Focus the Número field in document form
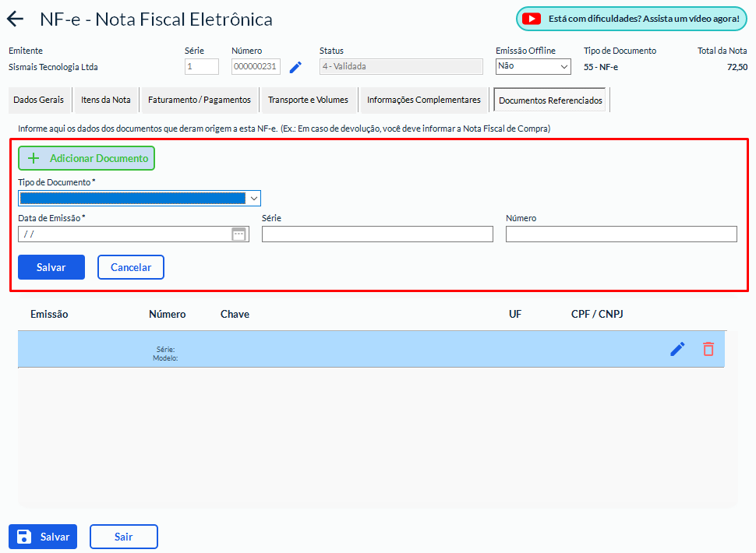 click(x=621, y=234)
